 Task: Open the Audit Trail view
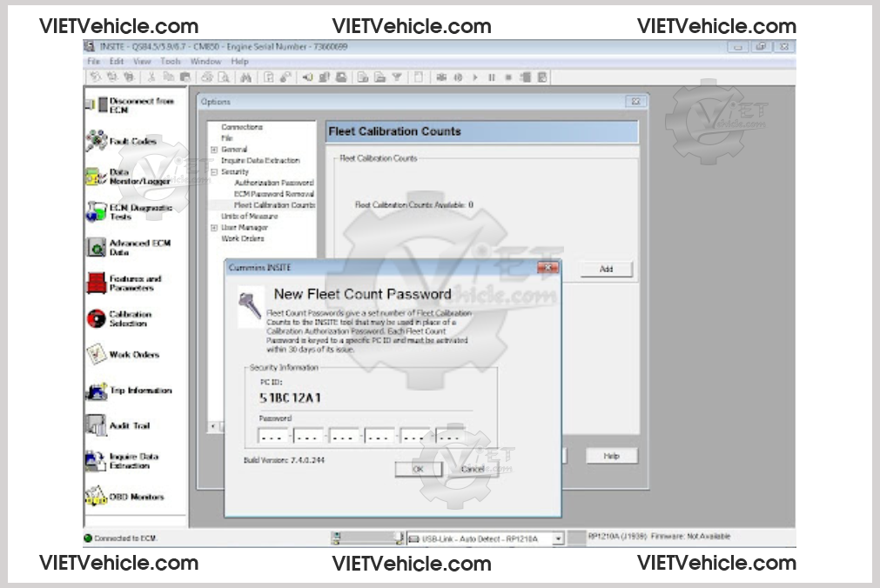pyautogui.click(x=97, y=426)
